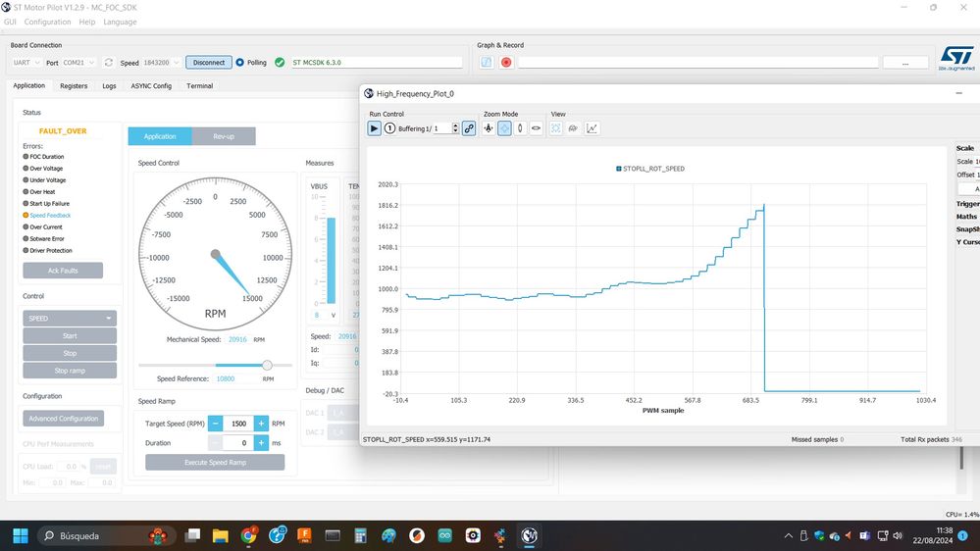Open Arduino IDE from the taskbar
The width and height of the screenshot is (980, 551).
[445, 535]
